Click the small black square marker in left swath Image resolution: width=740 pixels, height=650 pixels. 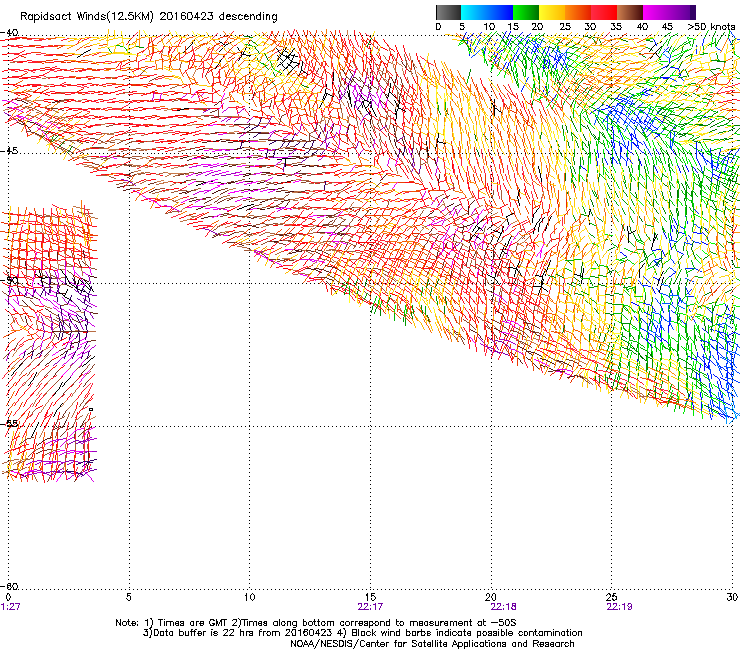[91, 409]
